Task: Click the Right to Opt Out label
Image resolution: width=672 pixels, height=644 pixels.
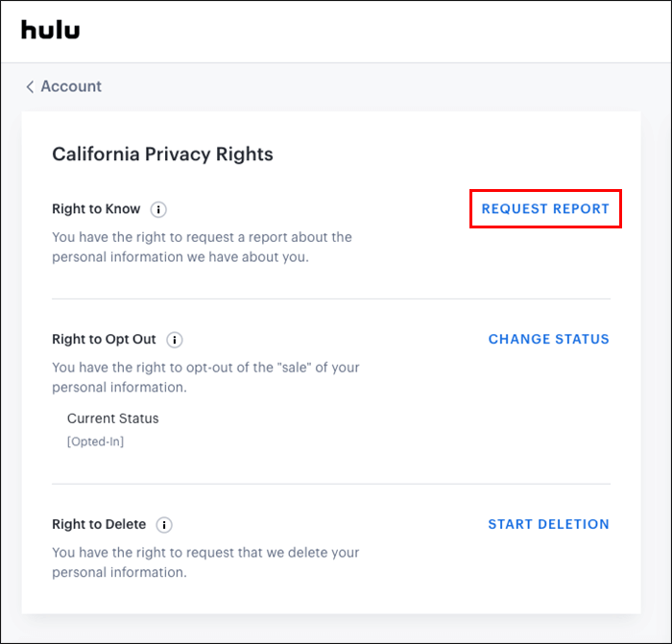Action: pyautogui.click(x=104, y=340)
